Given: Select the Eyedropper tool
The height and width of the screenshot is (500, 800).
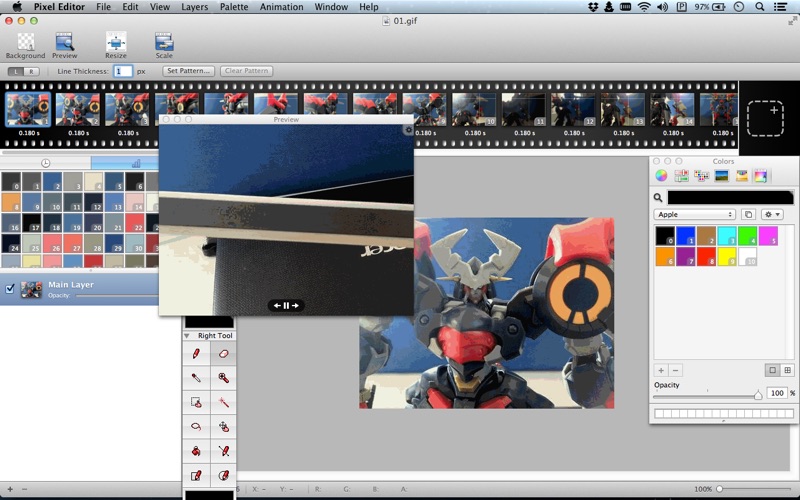Looking at the screenshot, I should pos(197,378).
